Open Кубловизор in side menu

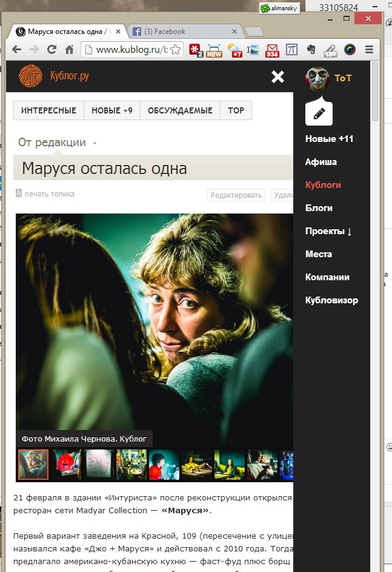[x=331, y=300]
